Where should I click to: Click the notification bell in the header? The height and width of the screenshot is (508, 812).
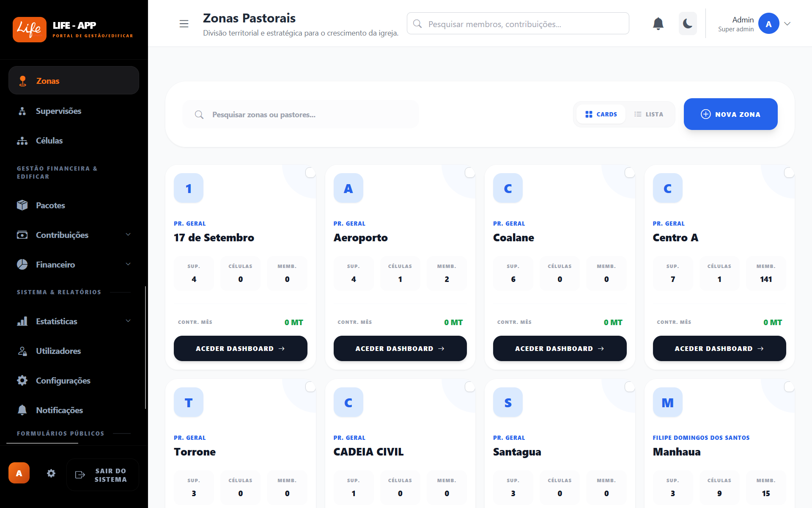point(658,23)
